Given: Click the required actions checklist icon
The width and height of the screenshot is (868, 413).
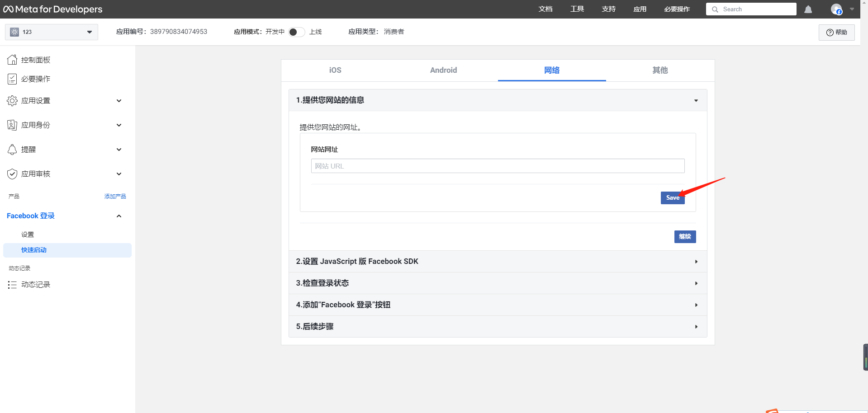Looking at the screenshot, I should pos(12,79).
